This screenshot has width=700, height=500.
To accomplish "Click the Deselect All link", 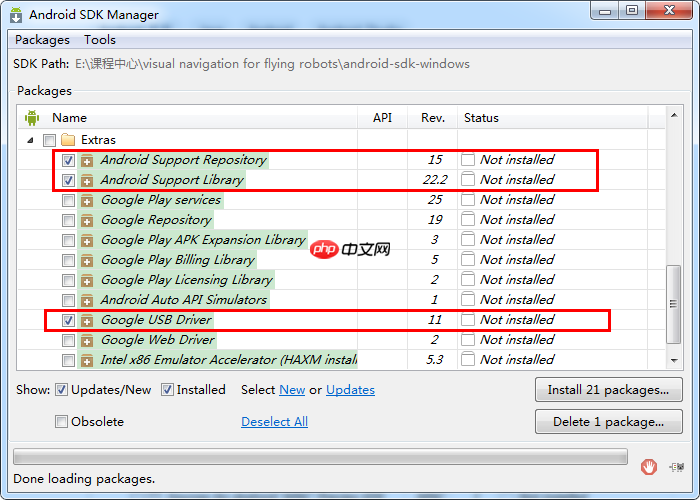I will (274, 421).
